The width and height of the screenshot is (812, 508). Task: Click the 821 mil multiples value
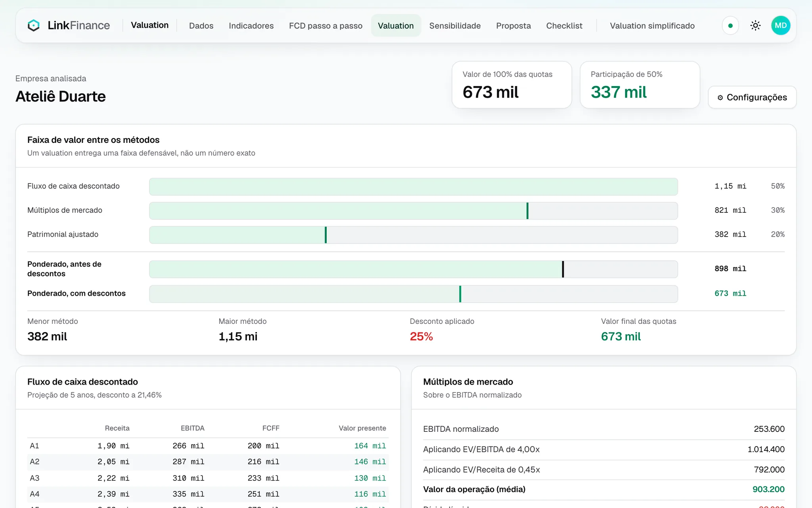730,210
